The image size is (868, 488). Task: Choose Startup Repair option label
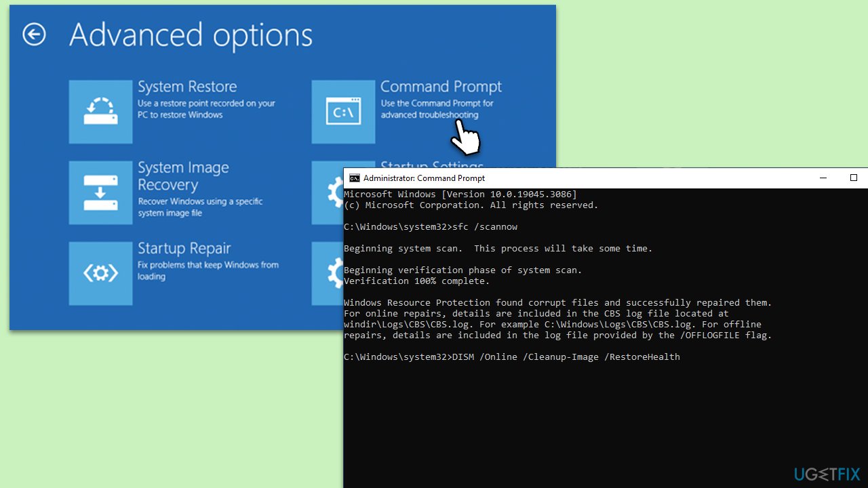click(184, 248)
